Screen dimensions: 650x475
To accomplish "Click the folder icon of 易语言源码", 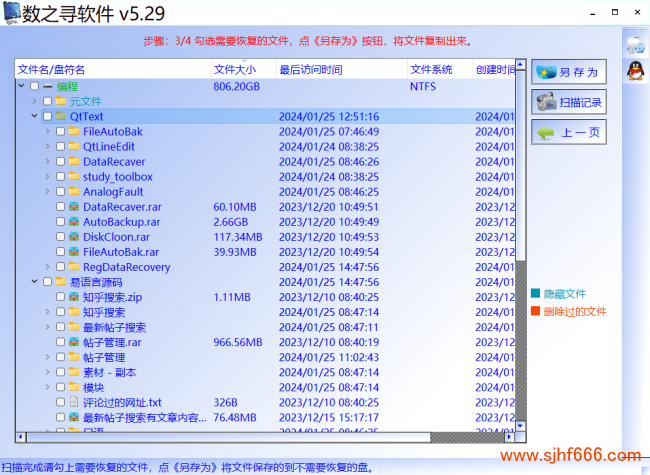I will coord(61,282).
